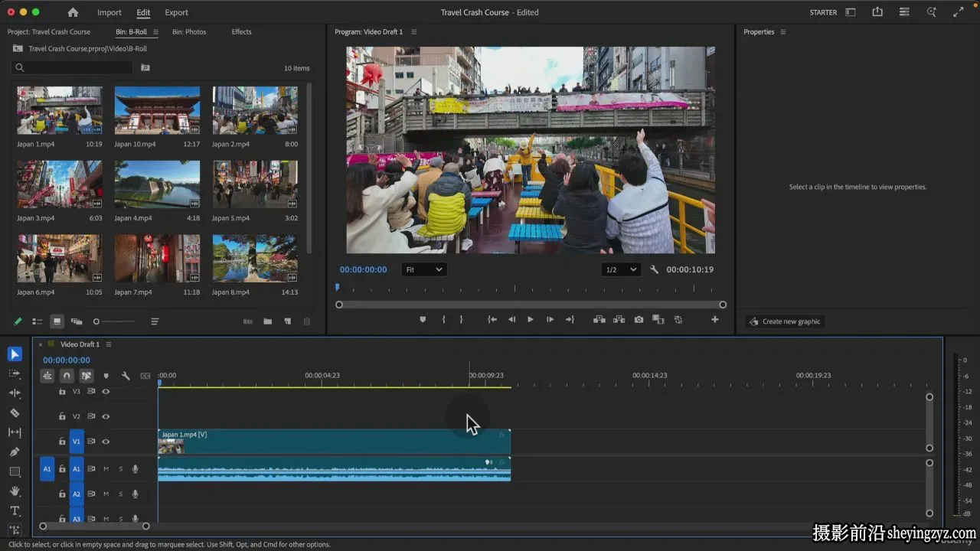Choose the Type tool

coord(15,510)
